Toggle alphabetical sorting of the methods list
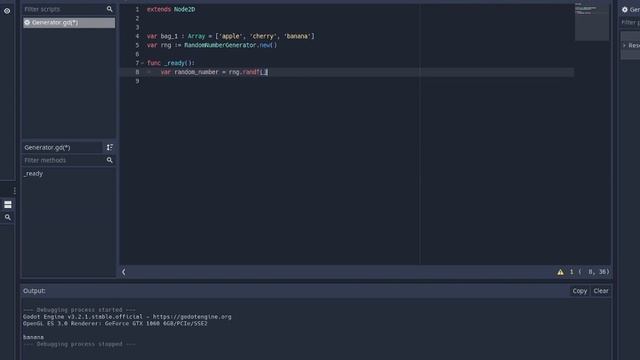 (x=109, y=147)
